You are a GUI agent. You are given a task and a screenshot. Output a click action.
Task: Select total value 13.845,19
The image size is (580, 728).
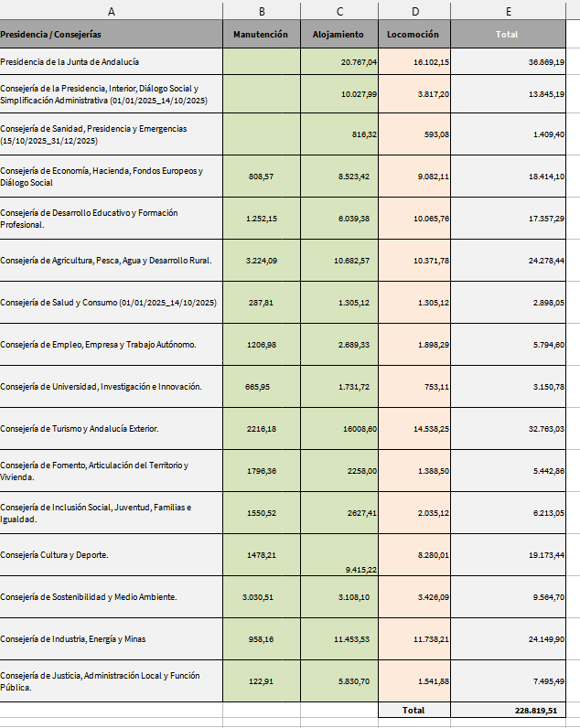(x=509, y=94)
